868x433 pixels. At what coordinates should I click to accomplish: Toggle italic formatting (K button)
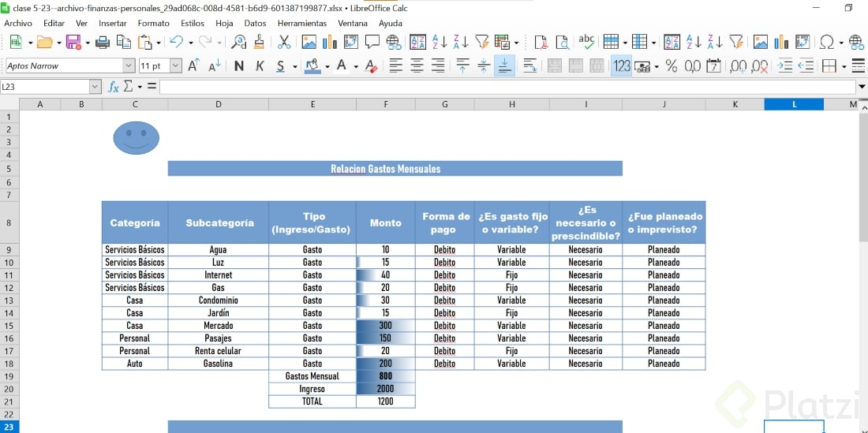click(x=260, y=66)
